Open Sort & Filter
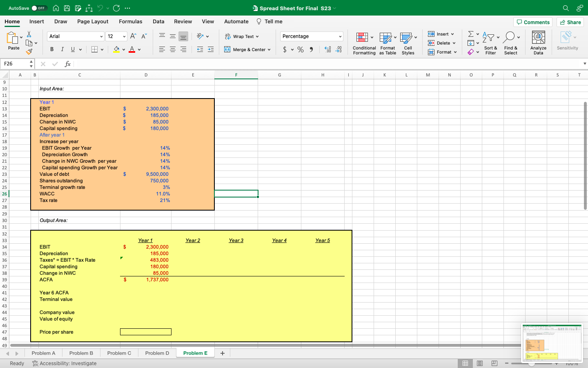The image size is (588, 368). [x=490, y=43]
